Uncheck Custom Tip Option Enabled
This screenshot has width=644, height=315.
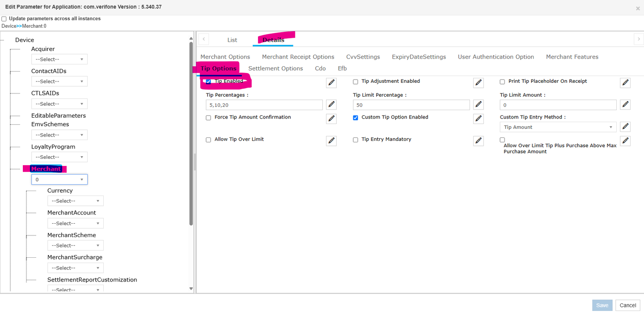356,118
